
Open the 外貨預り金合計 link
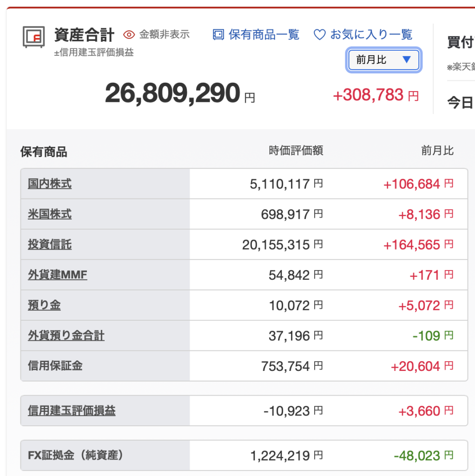tap(66, 336)
